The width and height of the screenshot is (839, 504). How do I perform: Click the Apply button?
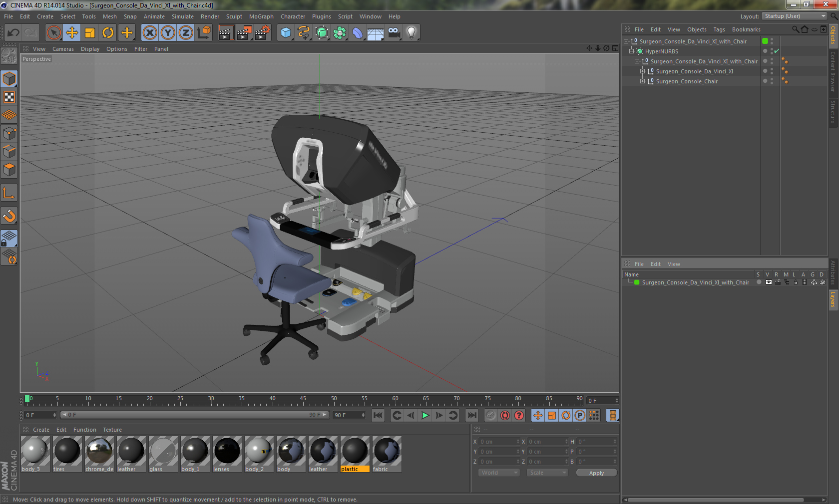[596, 473]
